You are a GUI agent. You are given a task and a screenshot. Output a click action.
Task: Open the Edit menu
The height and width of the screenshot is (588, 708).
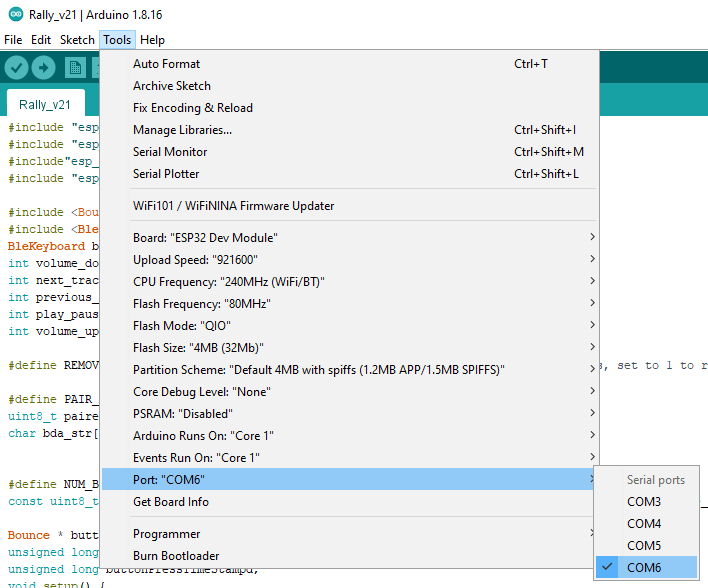click(41, 40)
